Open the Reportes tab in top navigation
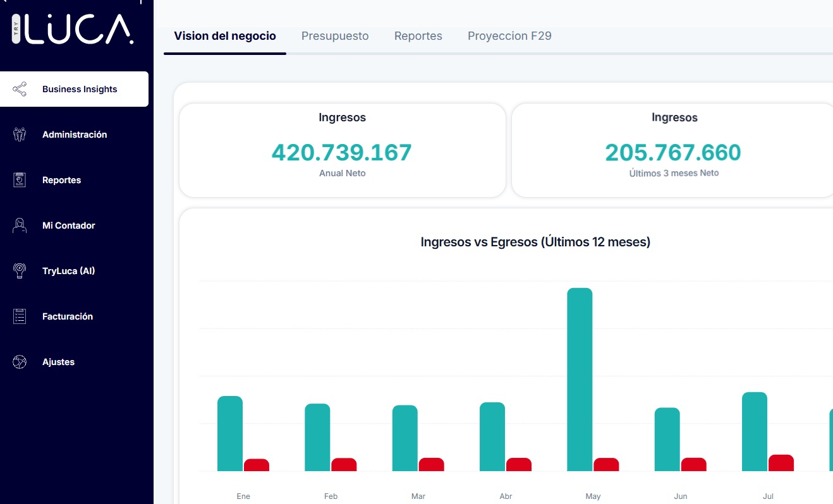This screenshot has height=504, width=833. [418, 36]
